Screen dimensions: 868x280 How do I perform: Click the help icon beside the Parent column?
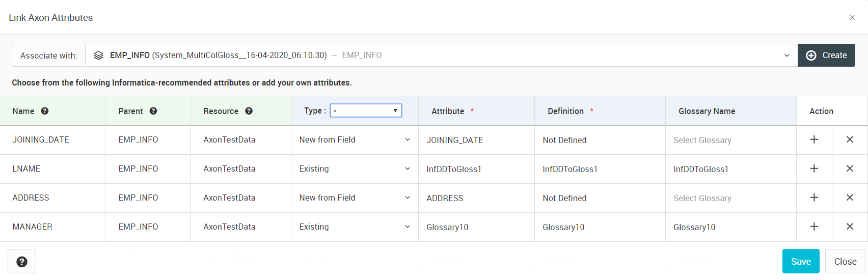point(153,111)
